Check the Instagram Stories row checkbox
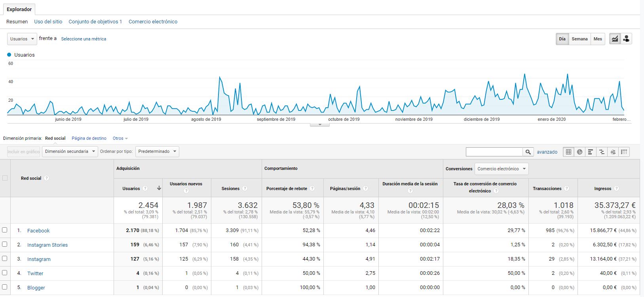The width and height of the screenshot is (644, 297). click(x=5, y=244)
